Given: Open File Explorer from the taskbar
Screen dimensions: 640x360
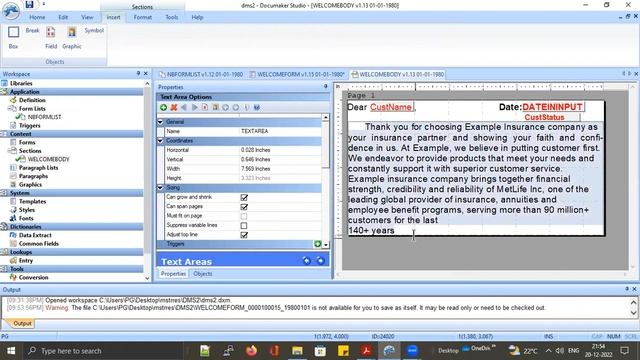Looking at the screenshot, I should [297, 350].
